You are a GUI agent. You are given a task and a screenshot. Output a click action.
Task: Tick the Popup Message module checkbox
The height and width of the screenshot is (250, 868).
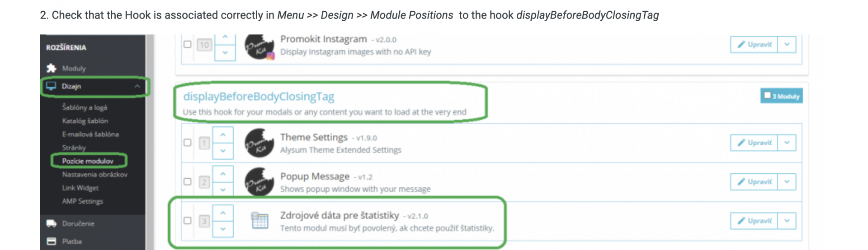click(x=187, y=181)
